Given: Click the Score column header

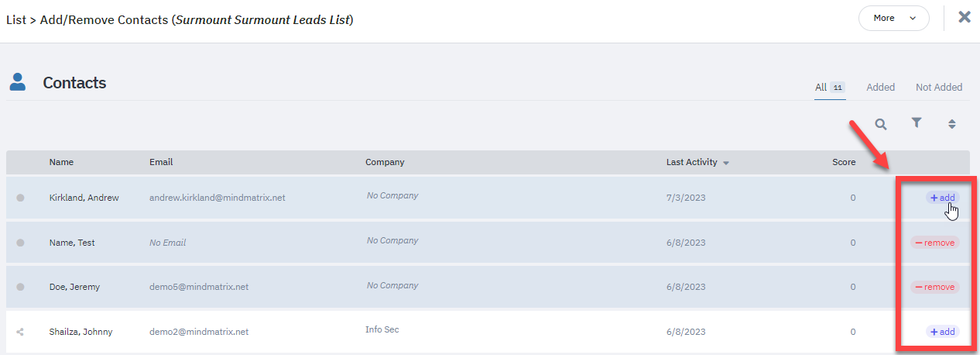Looking at the screenshot, I should (843, 162).
